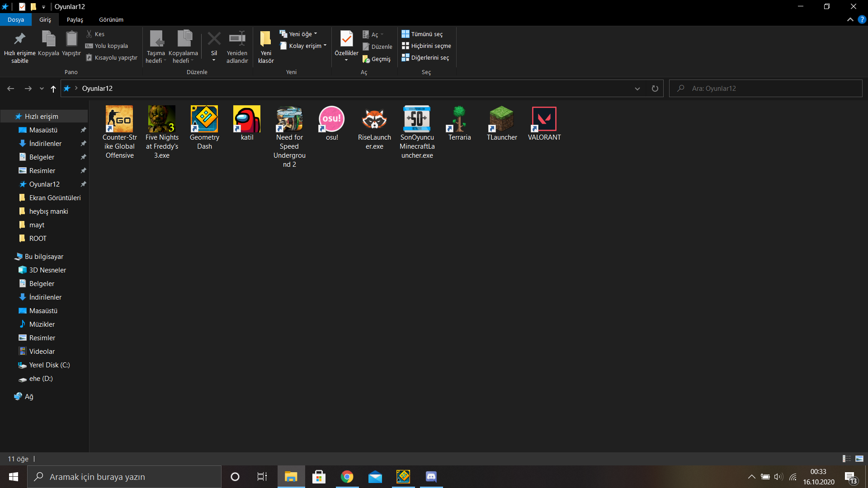Select the Geometry Dash shortcut

pos(204,128)
